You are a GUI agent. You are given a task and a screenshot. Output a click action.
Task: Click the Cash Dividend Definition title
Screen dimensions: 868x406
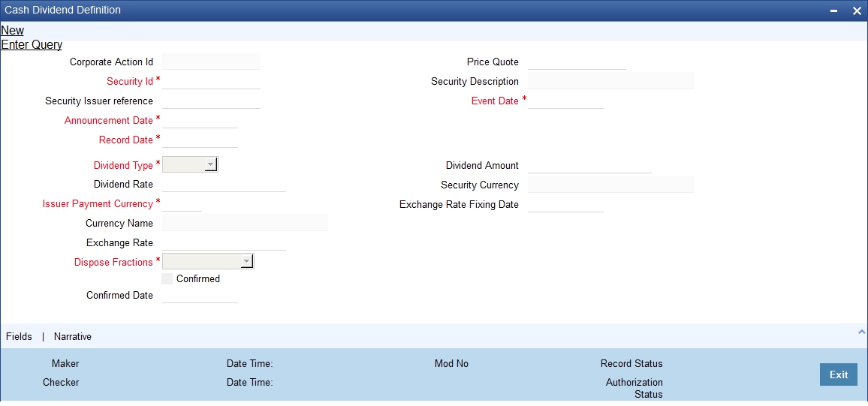[62, 10]
